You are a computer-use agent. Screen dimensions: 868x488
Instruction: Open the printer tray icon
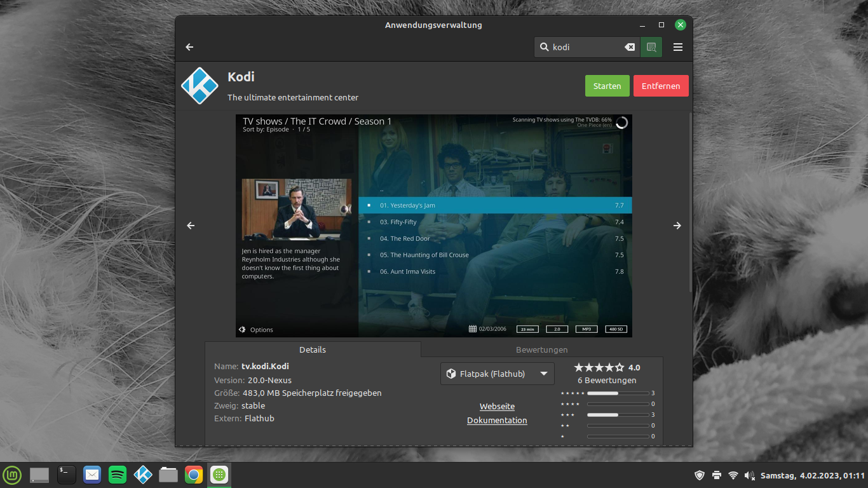tap(717, 475)
